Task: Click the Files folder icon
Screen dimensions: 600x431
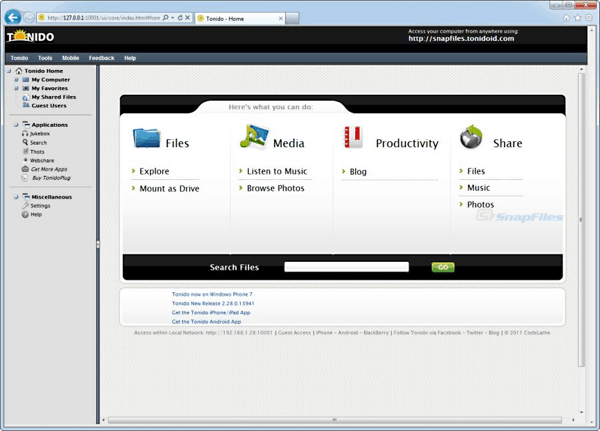Action: (x=146, y=138)
